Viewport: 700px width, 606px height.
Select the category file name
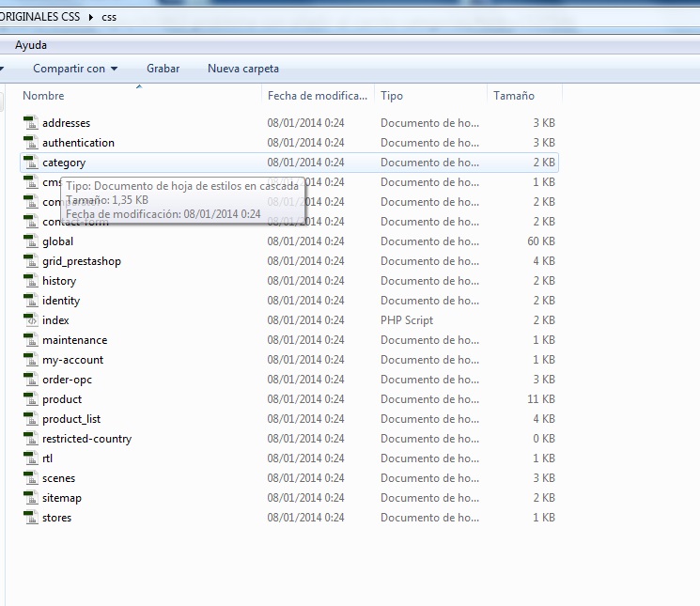point(64,163)
